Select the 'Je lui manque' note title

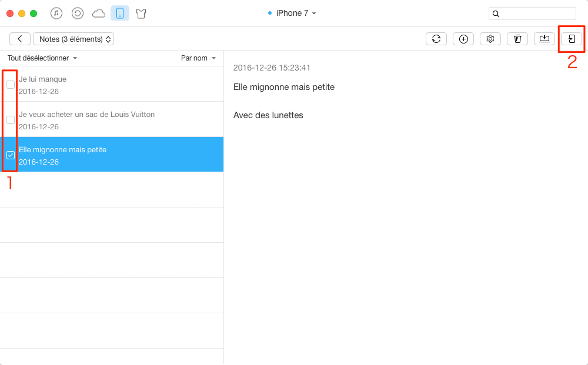click(x=42, y=79)
